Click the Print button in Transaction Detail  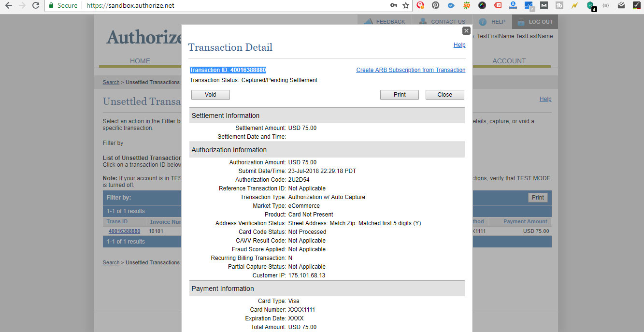tap(399, 95)
